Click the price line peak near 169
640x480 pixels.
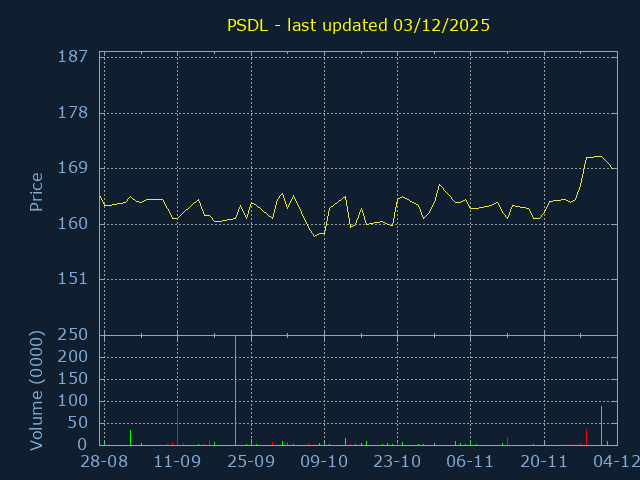tap(594, 157)
